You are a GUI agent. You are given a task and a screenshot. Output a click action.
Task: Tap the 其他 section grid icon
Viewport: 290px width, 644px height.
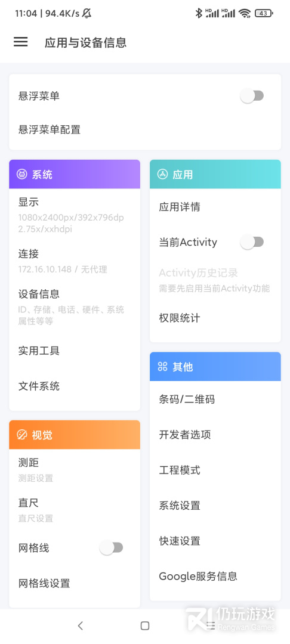(163, 367)
